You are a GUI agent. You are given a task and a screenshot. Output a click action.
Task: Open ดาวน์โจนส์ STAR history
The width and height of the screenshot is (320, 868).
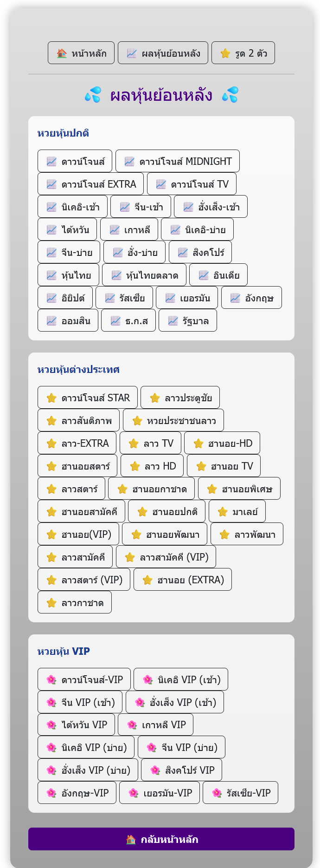pos(88,398)
